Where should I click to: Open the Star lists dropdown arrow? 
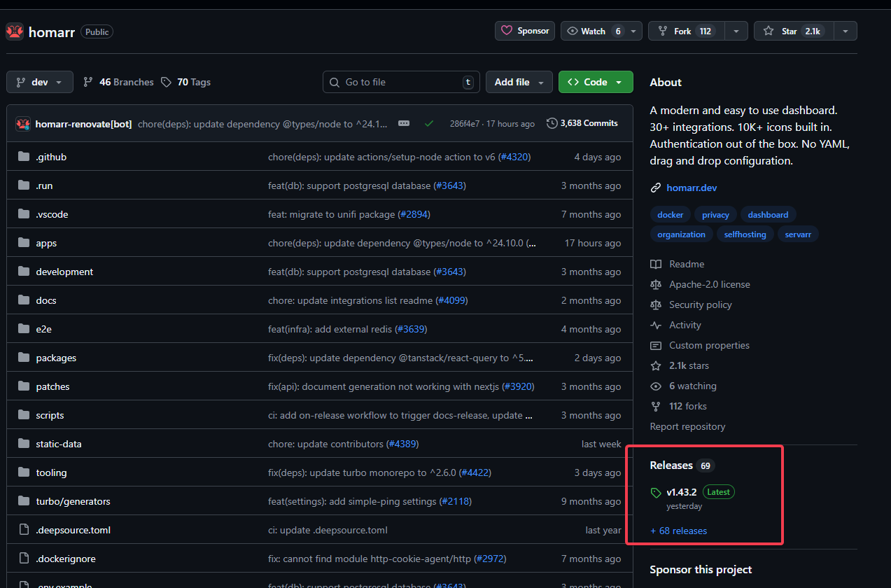click(x=846, y=31)
